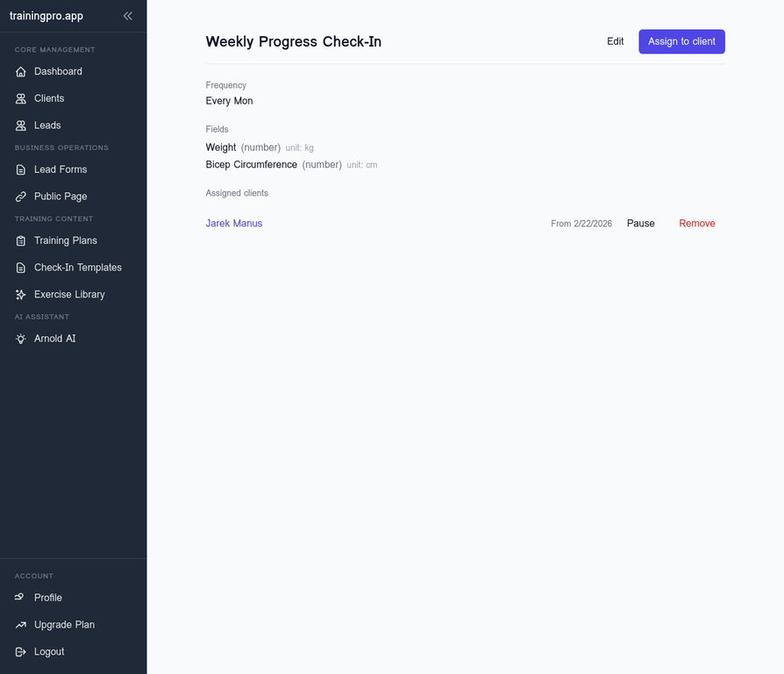Screen dimensions: 784x674
Task: Click the Lead Forms document icon
Action: pyautogui.click(x=20, y=169)
